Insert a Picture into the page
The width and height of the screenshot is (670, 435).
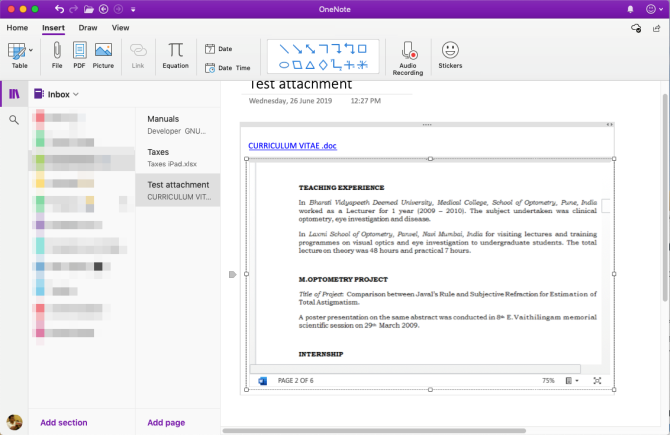pyautogui.click(x=103, y=53)
